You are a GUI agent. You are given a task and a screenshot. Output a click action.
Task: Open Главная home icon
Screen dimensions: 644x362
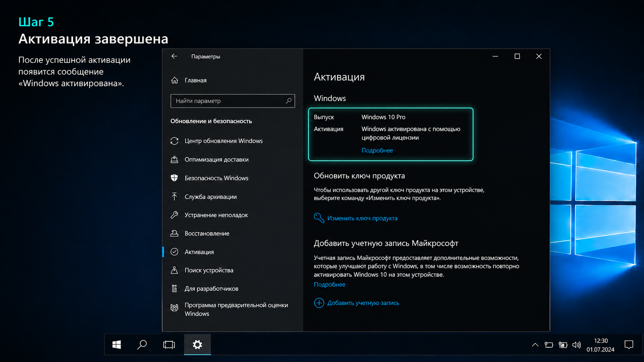click(174, 80)
